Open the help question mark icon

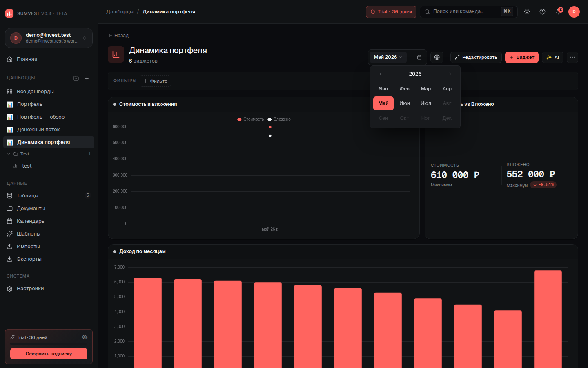click(x=542, y=12)
